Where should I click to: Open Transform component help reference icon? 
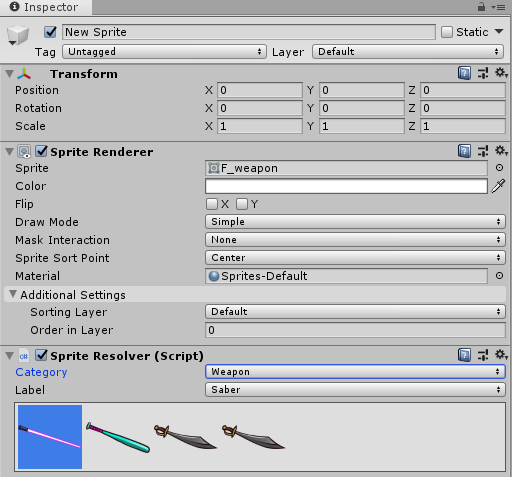(x=464, y=73)
